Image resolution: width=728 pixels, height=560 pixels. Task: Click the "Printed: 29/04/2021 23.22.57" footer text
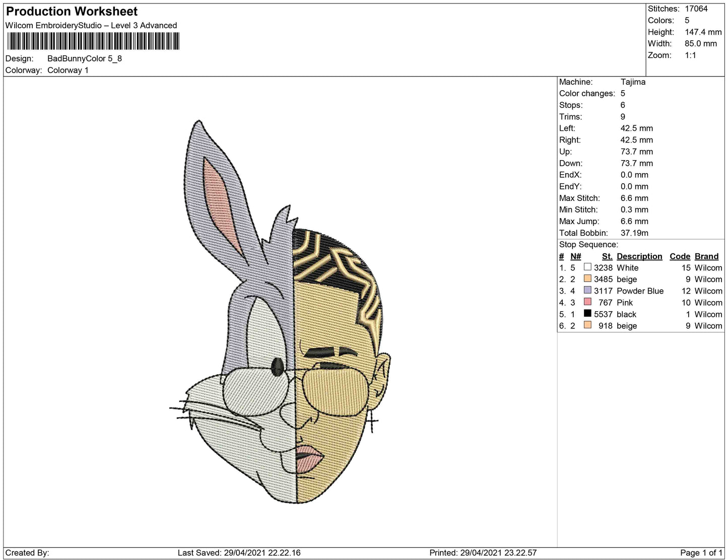click(x=483, y=552)
